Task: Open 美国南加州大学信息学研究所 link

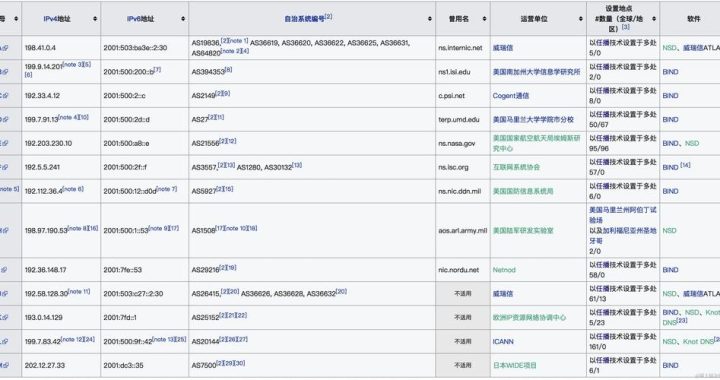Action: [536, 72]
